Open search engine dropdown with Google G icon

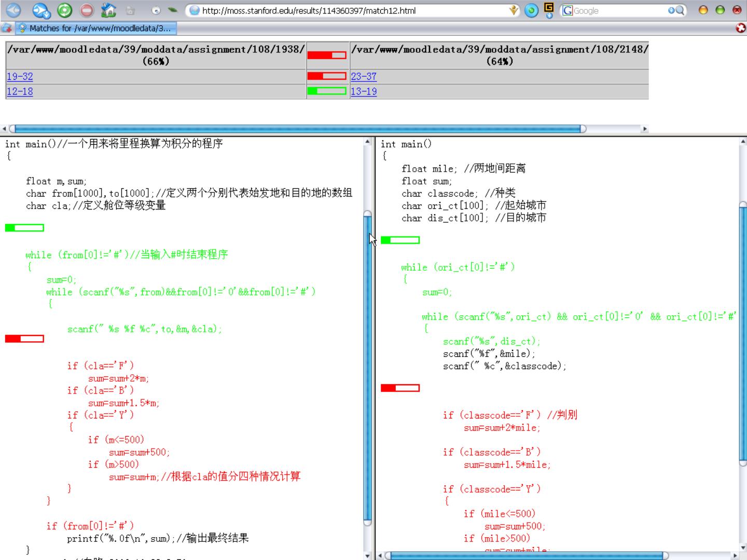tap(568, 10)
